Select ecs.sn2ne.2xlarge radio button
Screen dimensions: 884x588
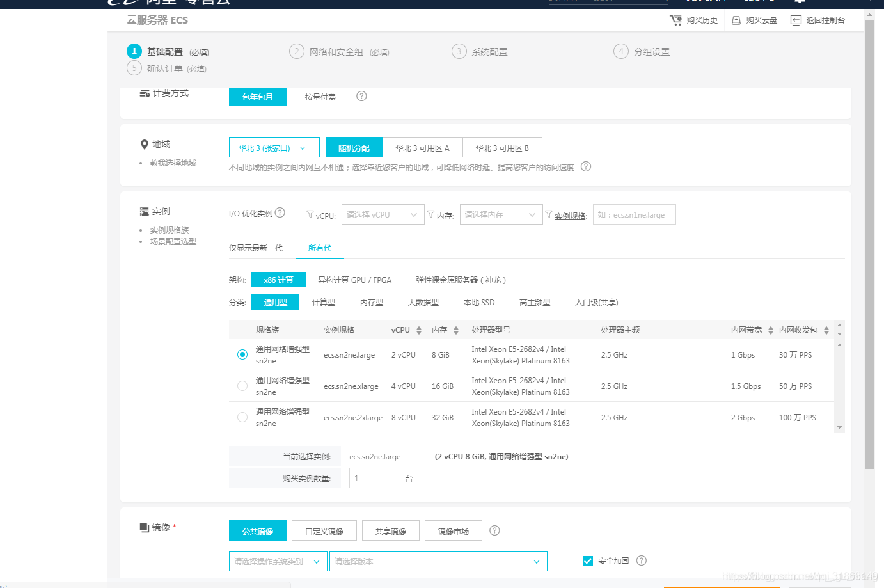242,417
